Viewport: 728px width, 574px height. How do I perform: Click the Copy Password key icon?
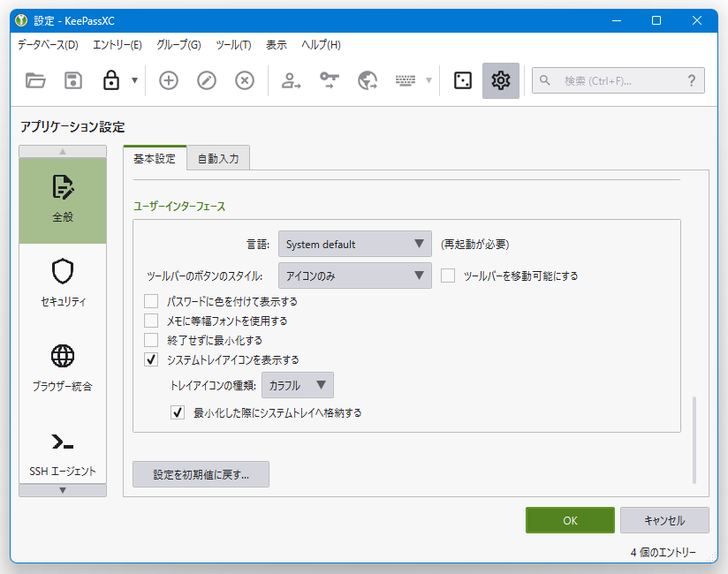coord(330,80)
